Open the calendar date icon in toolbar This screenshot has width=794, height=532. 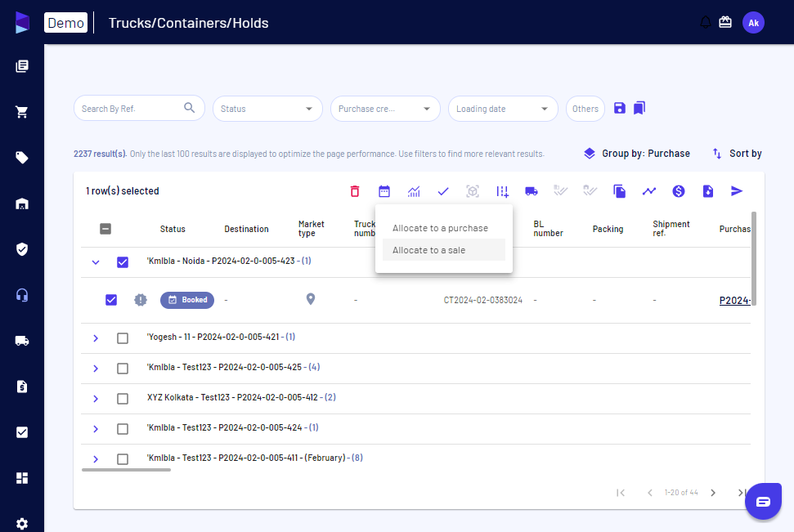coord(384,191)
